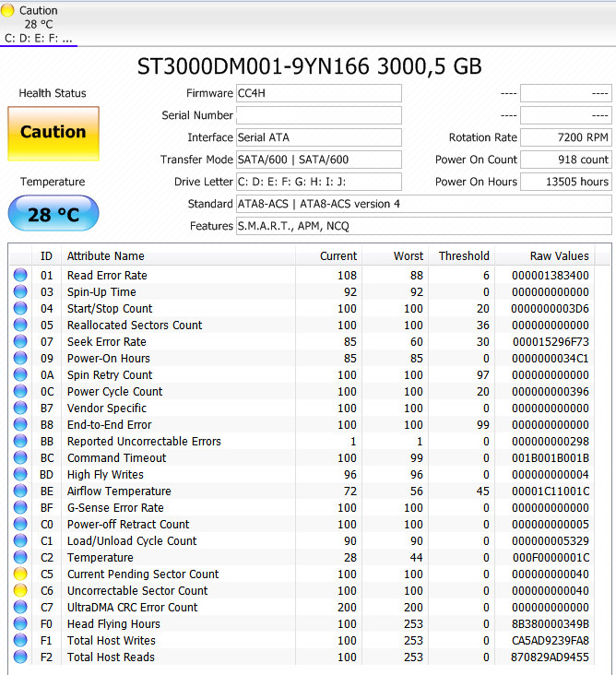Click blue status orb for UltraDMA CRC Error Count
The image size is (616, 675).
pyautogui.click(x=20, y=607)
